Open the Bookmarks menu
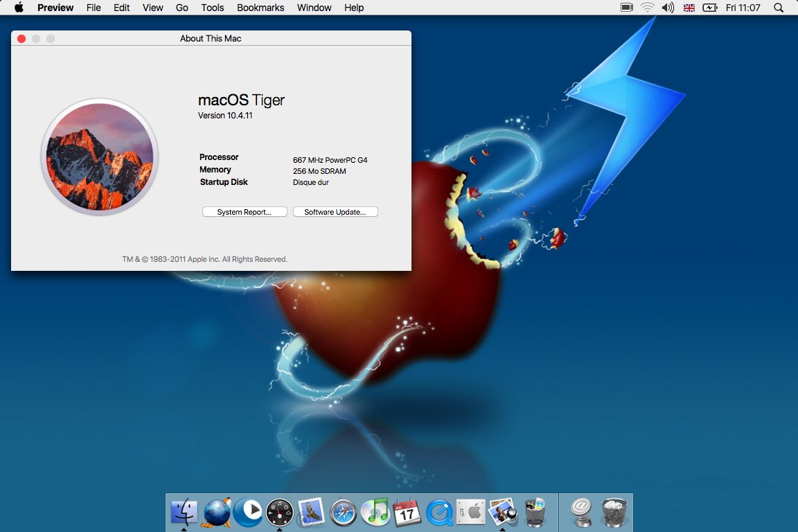This screenshot has height=532, width=798. (260, 8)
